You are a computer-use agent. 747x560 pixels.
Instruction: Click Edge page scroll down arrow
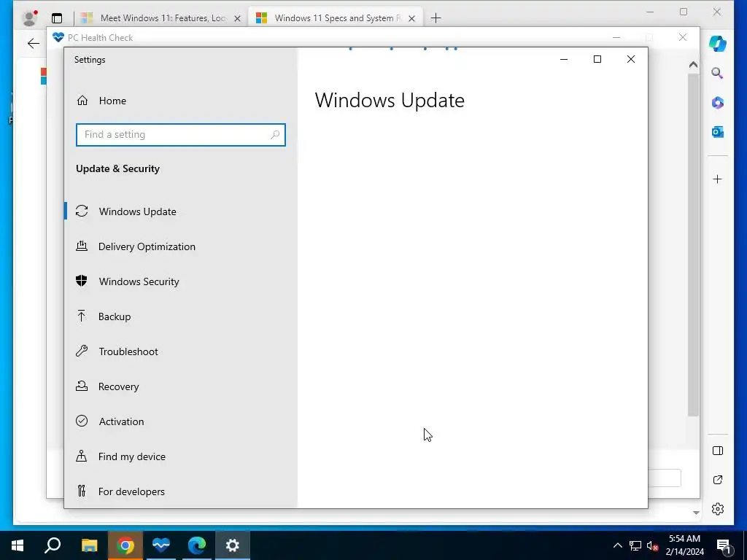click(x=696, y=513)
